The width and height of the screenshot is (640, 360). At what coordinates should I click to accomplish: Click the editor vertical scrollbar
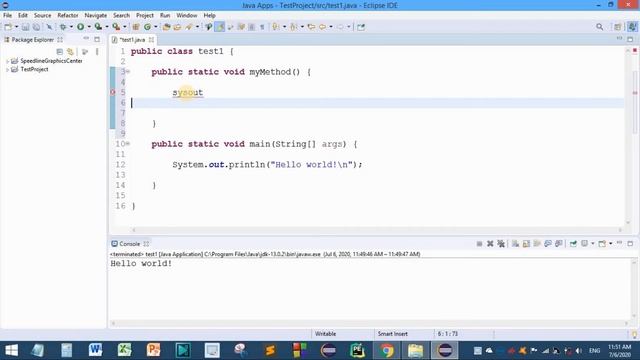click(x=628, y=136)
